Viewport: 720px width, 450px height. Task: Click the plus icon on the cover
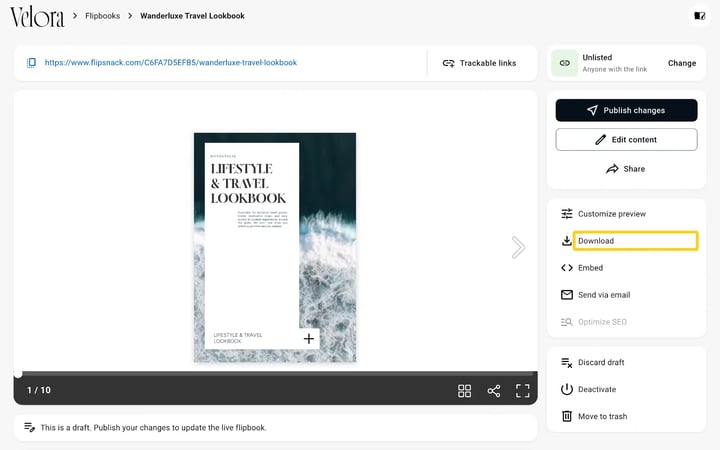tap(309, 339)
